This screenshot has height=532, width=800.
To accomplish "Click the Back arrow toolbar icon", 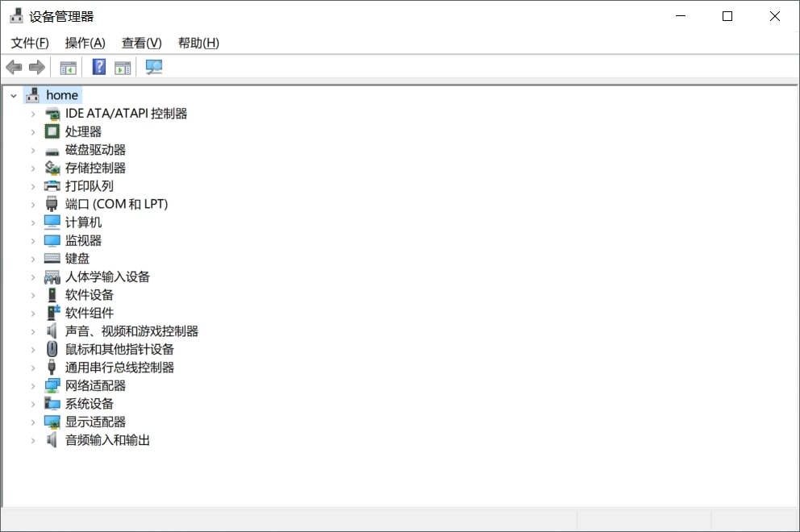I will pos(14,67).
